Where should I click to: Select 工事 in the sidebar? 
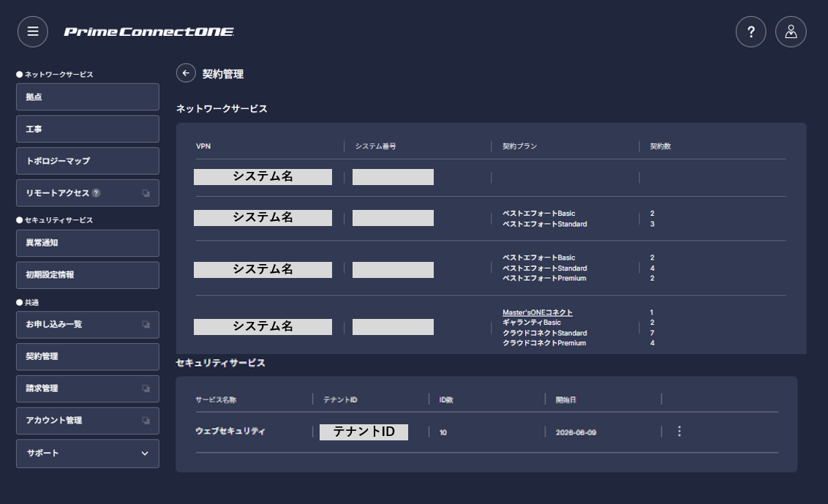coord(88,129)
